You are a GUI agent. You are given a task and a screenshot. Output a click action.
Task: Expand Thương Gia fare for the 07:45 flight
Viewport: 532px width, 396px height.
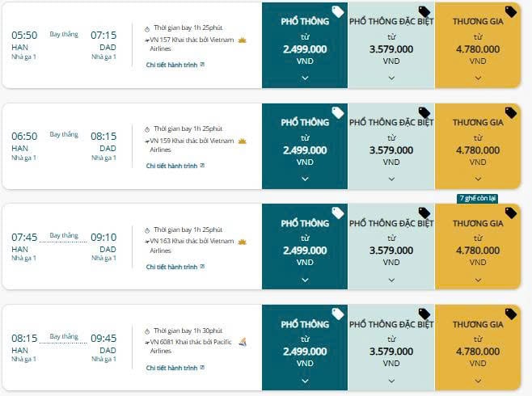tap(478, 280)
